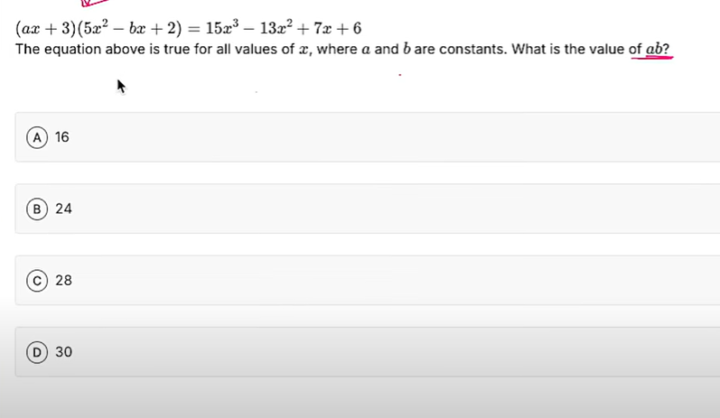The height and width of the screenshot is (418, 720).
Task: Select answer choice C radio circle
Action: 37,281
